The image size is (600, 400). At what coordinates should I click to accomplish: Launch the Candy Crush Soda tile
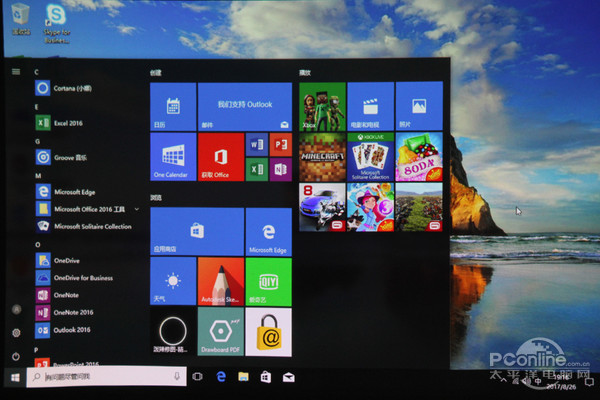click(x=419, y=156)
